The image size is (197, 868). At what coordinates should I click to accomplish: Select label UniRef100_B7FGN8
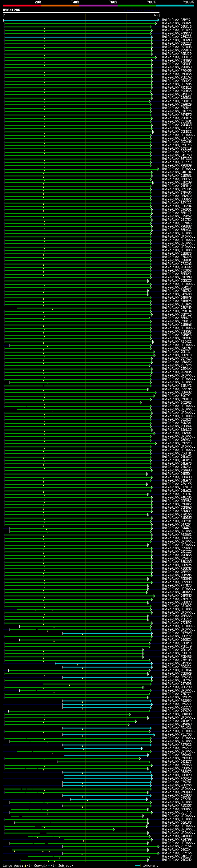177,40
